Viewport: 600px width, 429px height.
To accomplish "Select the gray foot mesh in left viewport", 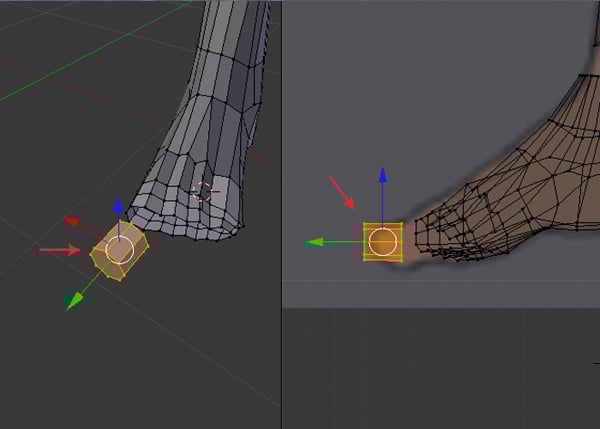I will pos(207,126).
